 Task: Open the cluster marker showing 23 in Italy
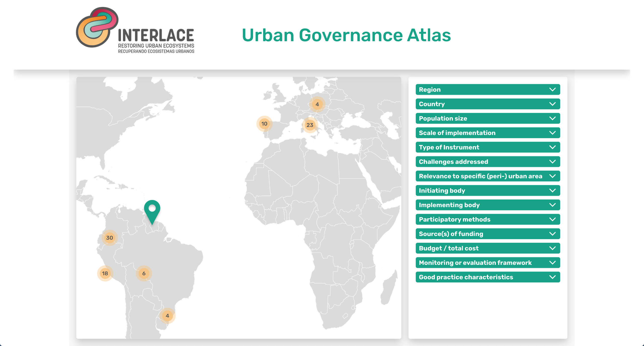click(310, 125)
